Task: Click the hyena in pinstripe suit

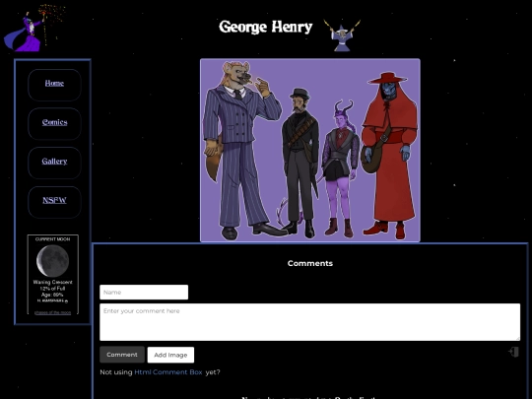Action: [x=240, y=150]
